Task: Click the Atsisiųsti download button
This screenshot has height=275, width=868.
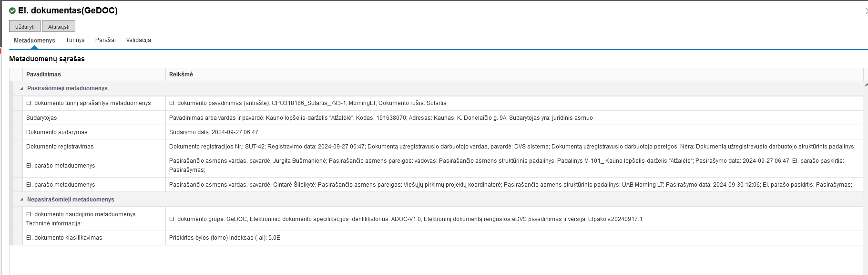Action: [x=59, y=27]
